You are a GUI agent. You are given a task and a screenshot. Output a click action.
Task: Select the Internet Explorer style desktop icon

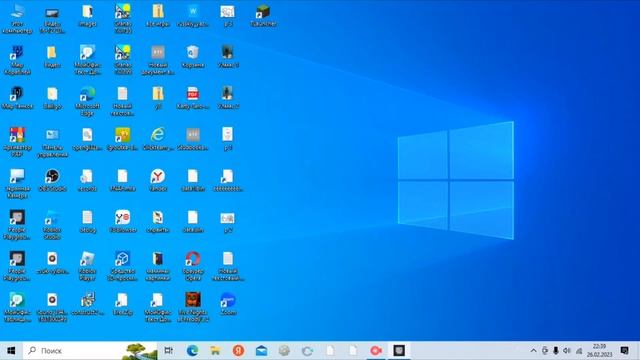(158, 139)
